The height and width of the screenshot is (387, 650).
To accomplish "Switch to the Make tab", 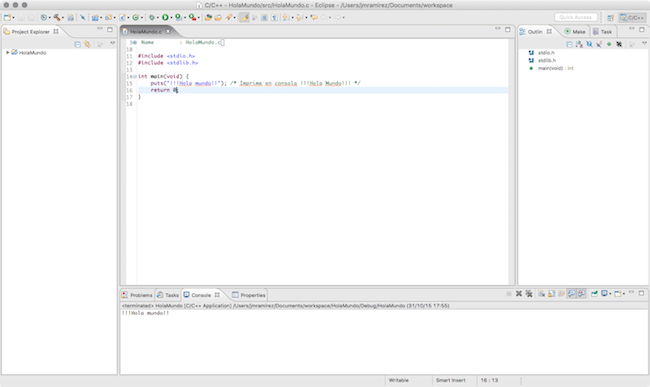I will [x=575, y=31].
